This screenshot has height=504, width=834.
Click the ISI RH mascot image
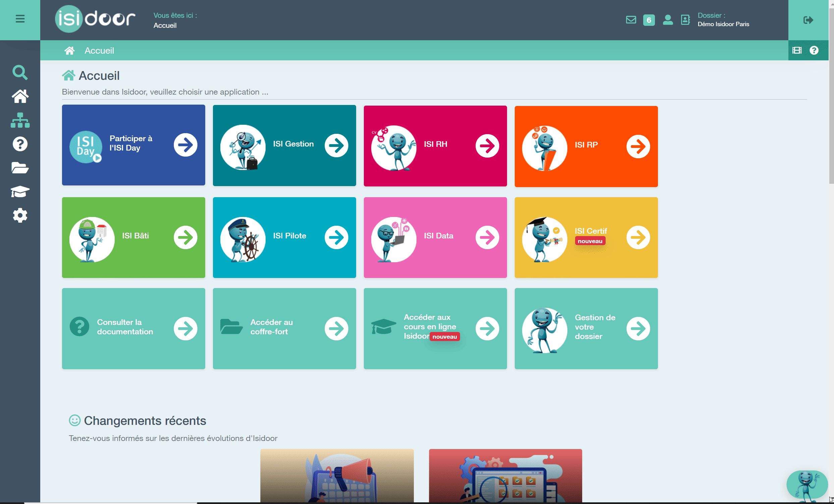394,148
